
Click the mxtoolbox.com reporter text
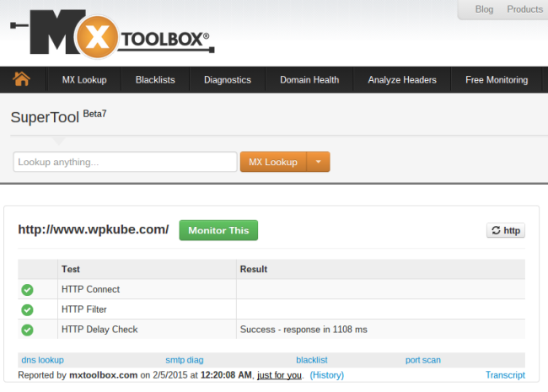click(103, 375)
